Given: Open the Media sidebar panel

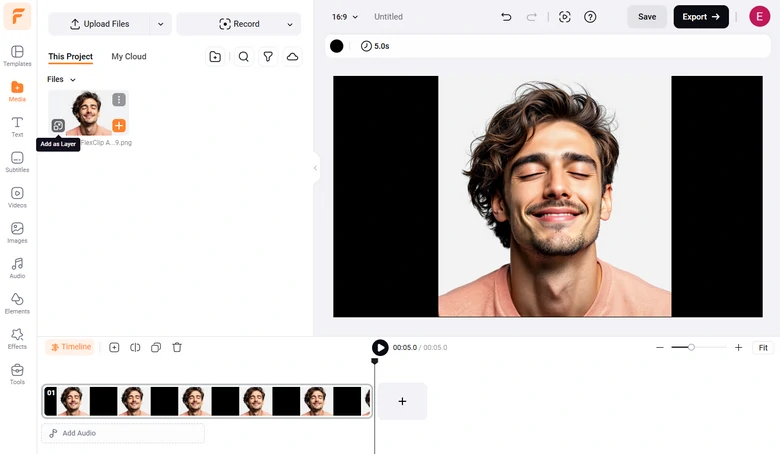Looking at the screenshot, I should tap(17, 91).
